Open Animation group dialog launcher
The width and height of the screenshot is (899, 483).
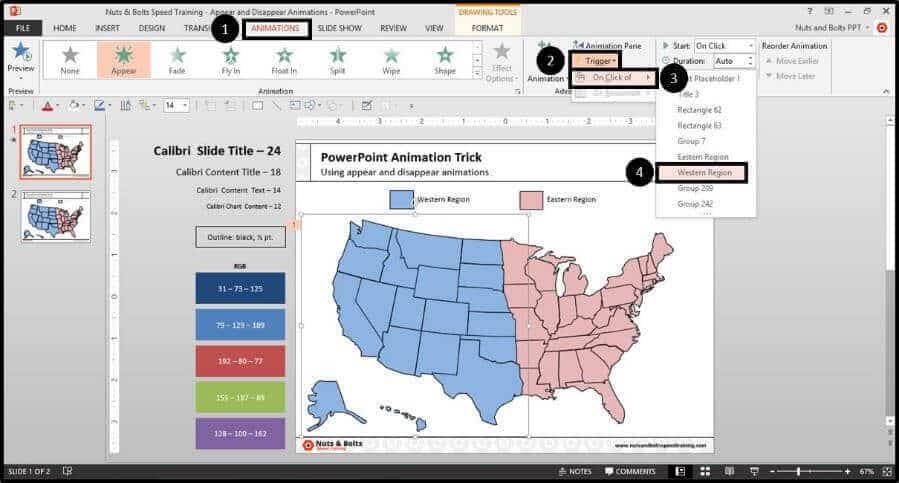click(518, 91)
